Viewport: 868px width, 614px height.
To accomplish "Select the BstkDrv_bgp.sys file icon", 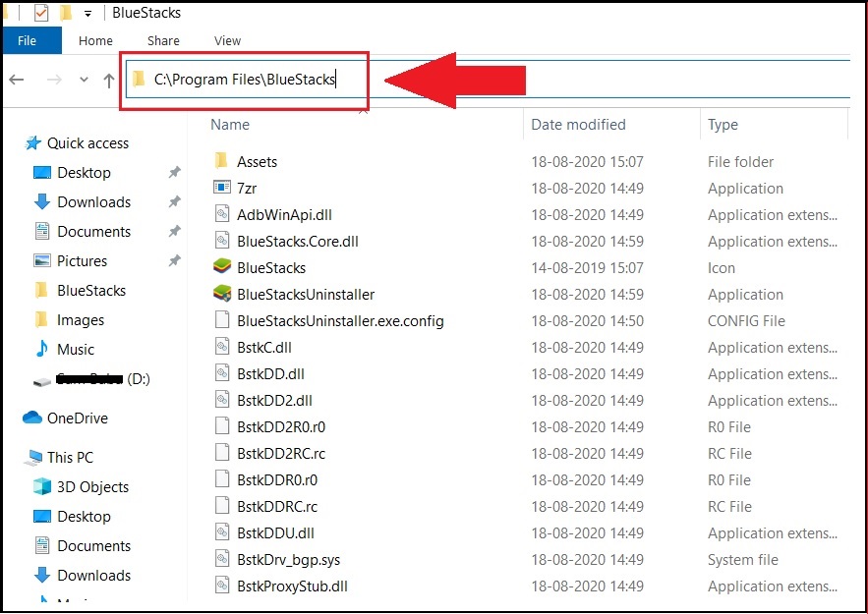I will 222,559.
